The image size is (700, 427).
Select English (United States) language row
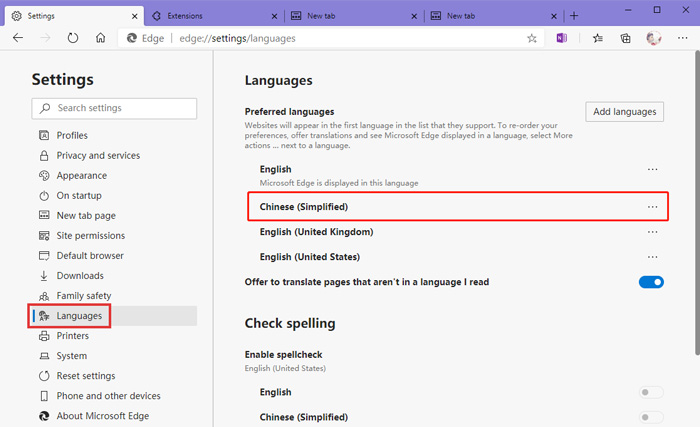click(458, 257)
